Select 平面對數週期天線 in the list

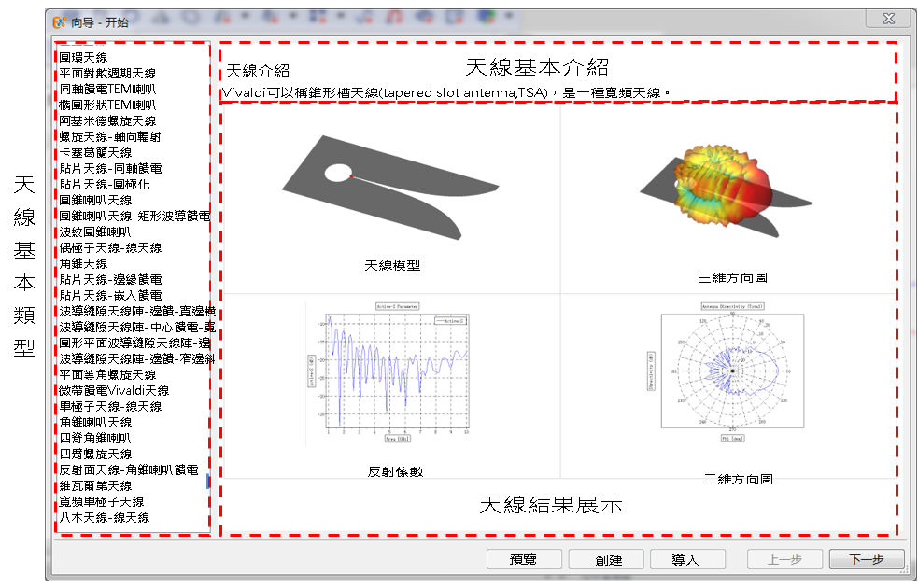click(107, 73)
